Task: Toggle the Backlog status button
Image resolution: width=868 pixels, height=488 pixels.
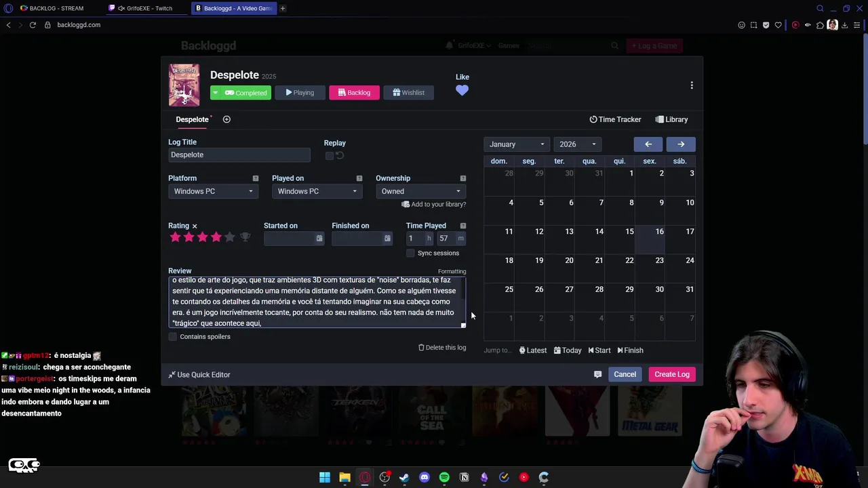Action: [354, 93]
